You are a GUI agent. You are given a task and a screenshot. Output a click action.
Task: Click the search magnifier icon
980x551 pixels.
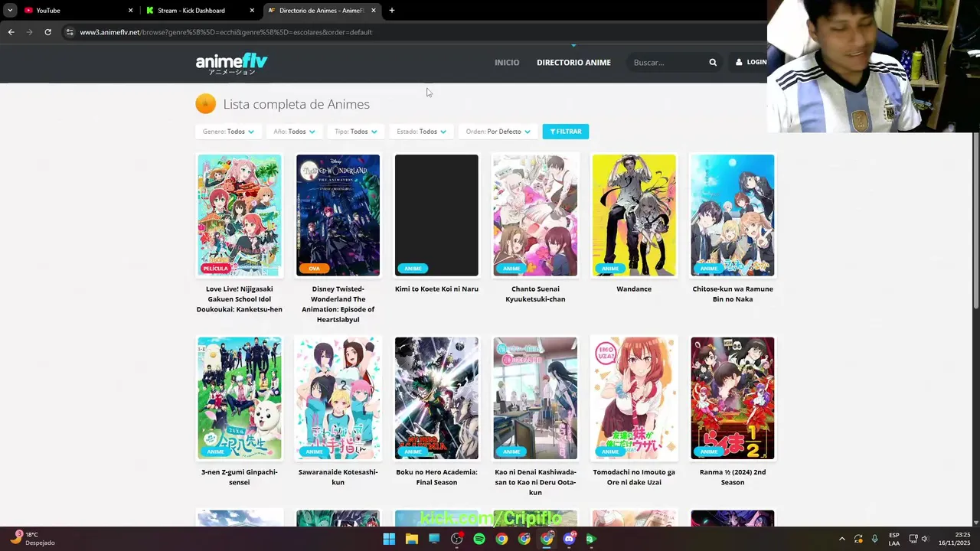coord(713,63)
